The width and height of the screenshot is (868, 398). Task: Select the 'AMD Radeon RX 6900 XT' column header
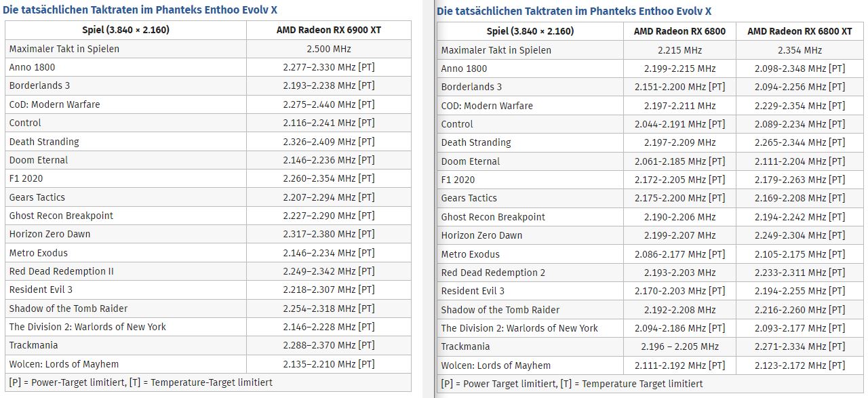tap(329, 30)
